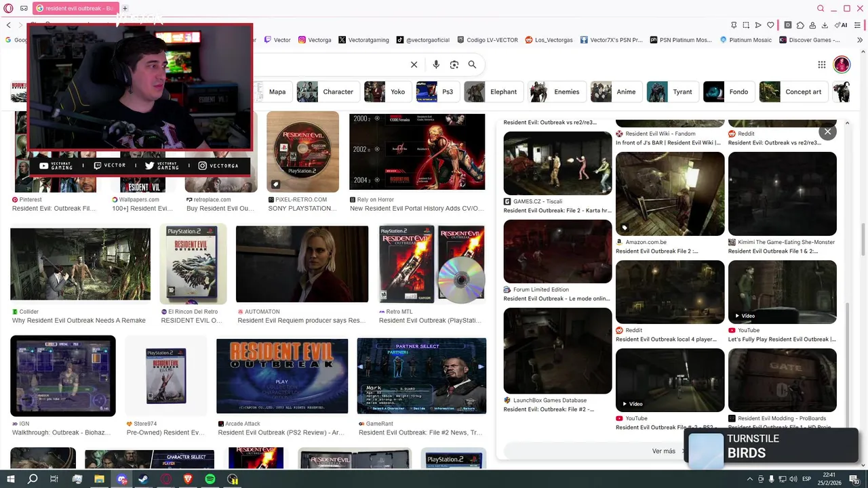Open Opera pinboard pin icon
The image size is (868, 488).
(x=734, y=25)
